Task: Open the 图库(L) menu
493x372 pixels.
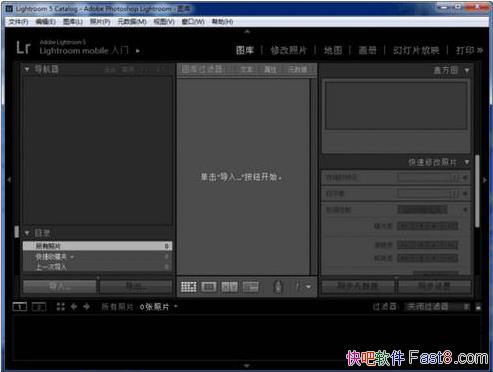Action: 73,22
